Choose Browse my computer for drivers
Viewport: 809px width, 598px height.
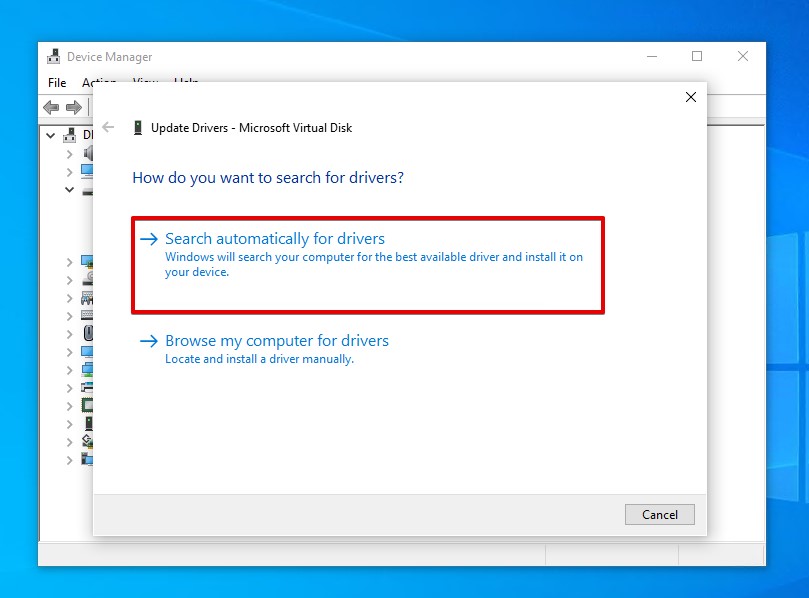[276, 341]
